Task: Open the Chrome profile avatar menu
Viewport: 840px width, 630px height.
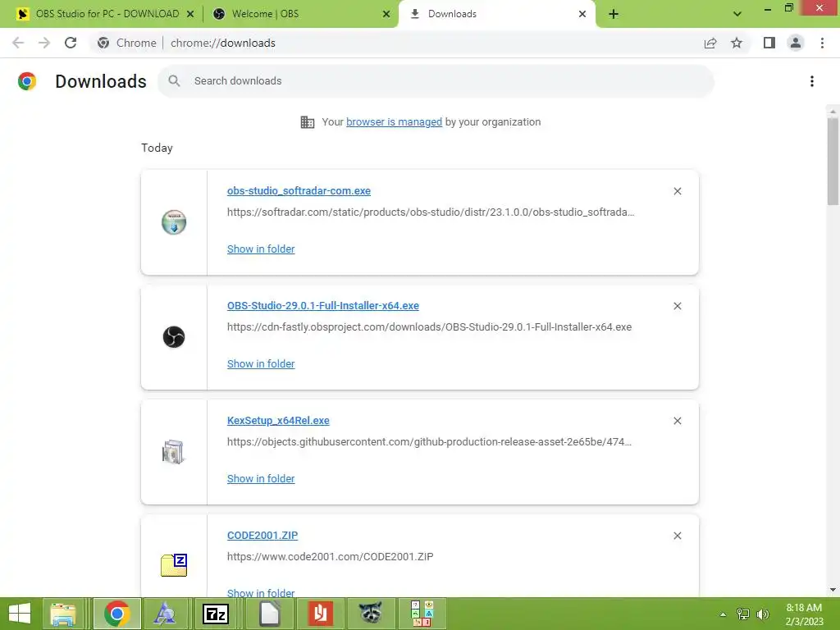Action: coord(796,43)
